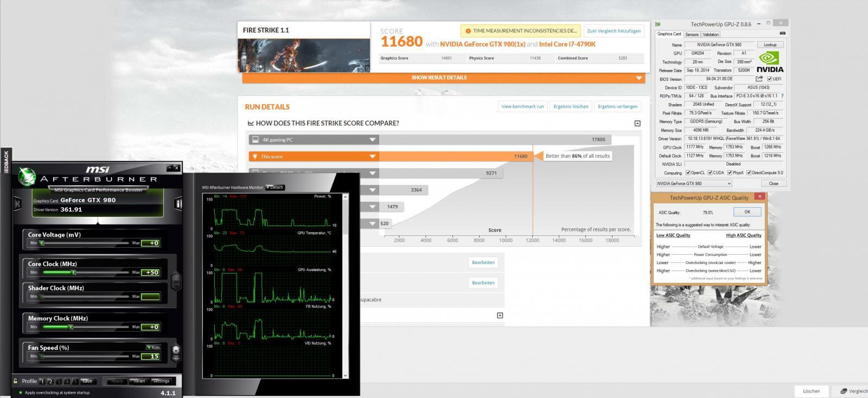
Task: Expand dropdown arrow on the 1479 score row
Action: point(372,207)
